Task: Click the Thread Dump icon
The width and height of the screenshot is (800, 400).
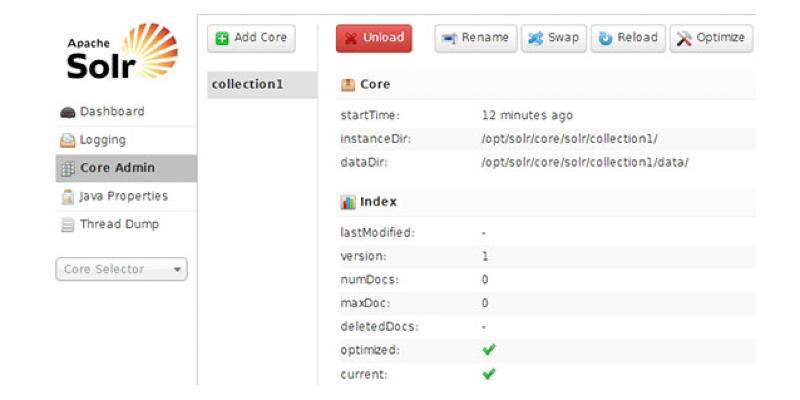Action: pyautogui.click(x=69, y=224)
